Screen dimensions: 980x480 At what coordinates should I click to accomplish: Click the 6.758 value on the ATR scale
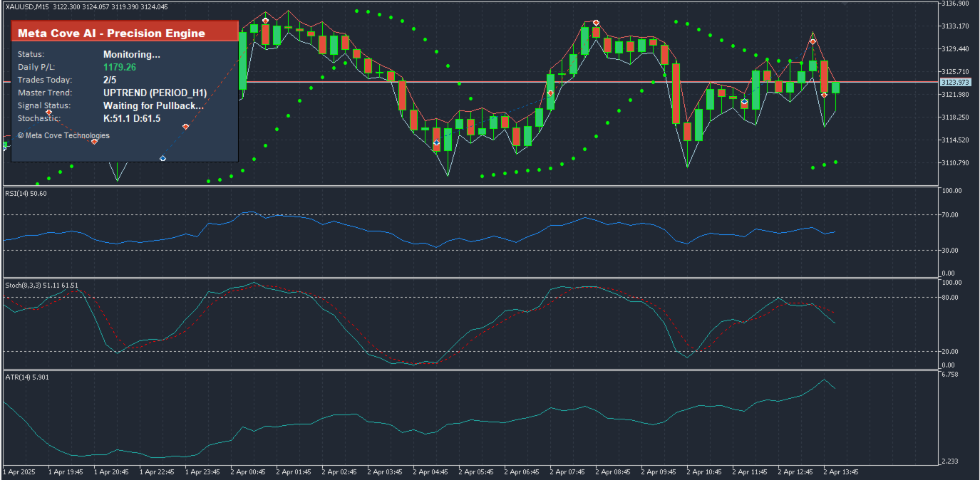951,375
